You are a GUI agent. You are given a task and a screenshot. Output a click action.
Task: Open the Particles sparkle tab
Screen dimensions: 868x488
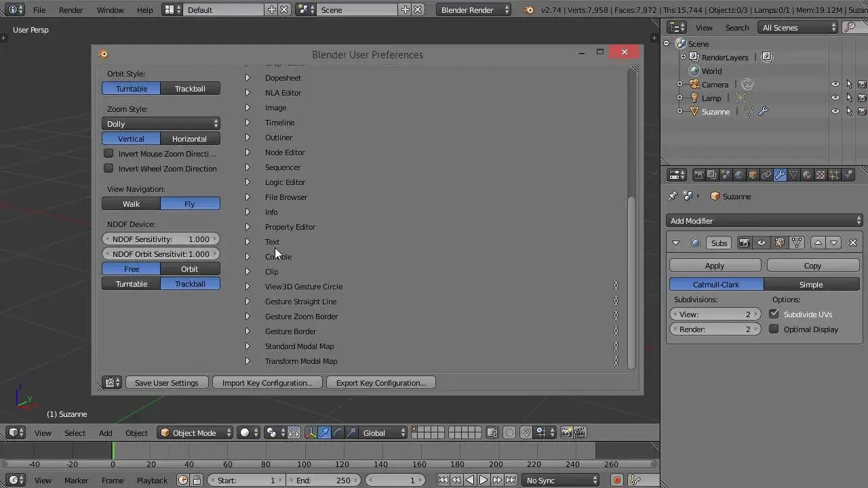click(834, 175)
